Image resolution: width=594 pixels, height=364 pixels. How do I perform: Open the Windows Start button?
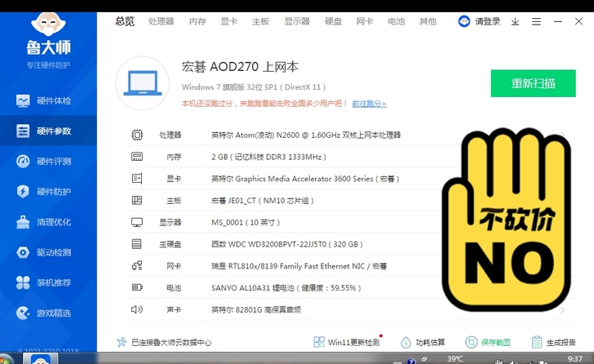point(6,359)
